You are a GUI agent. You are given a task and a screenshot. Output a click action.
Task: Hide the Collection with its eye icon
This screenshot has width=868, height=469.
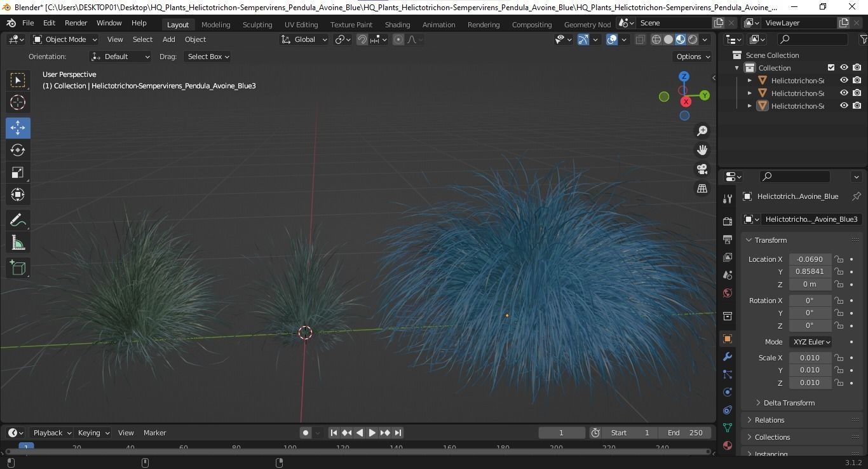[844, 67]
